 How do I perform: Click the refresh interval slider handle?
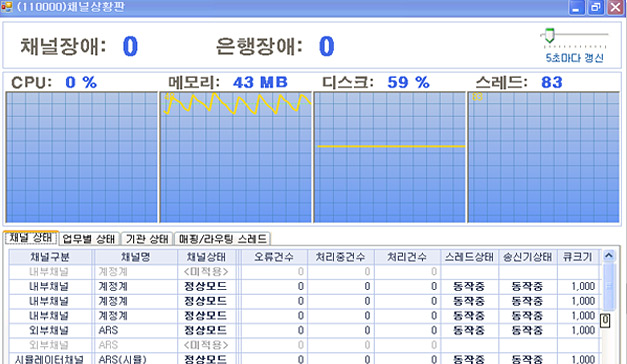[x=550, y=35]
